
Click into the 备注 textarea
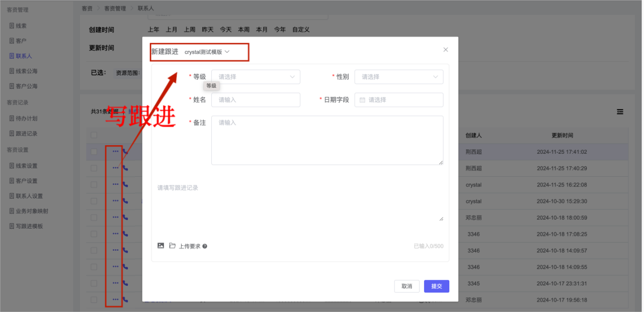click(327, 140)
